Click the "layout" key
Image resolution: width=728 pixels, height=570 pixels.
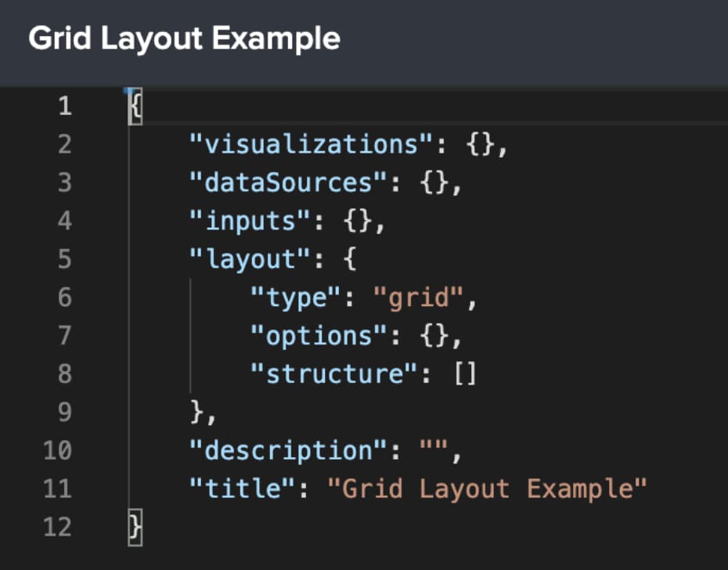click(x=250, y=258)
